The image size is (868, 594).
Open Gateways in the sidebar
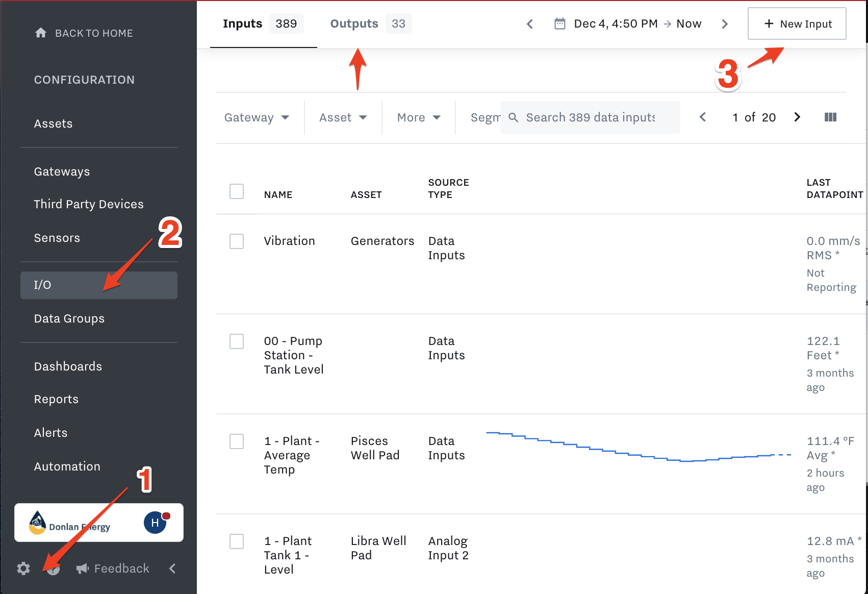click(x=62, y=171)
